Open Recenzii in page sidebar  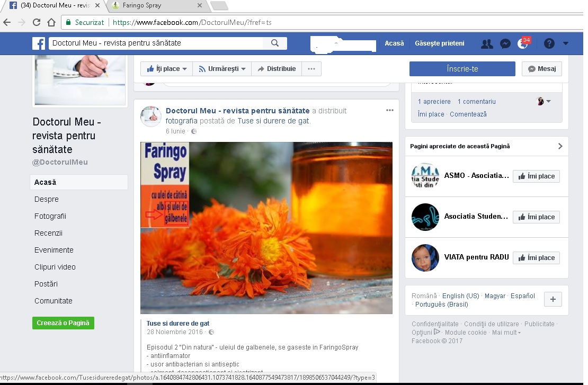(x=48, y=233)
